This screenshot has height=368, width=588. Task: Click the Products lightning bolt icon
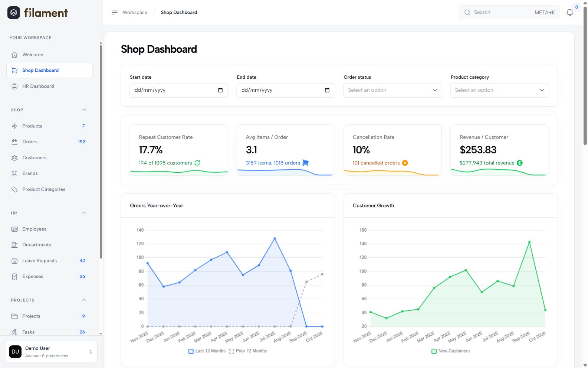point(14,126)
